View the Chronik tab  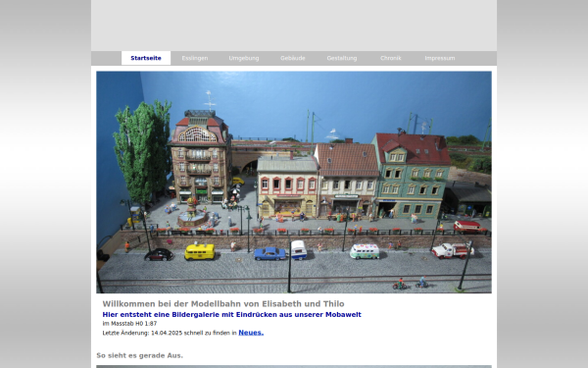click(x=391, y=58)
